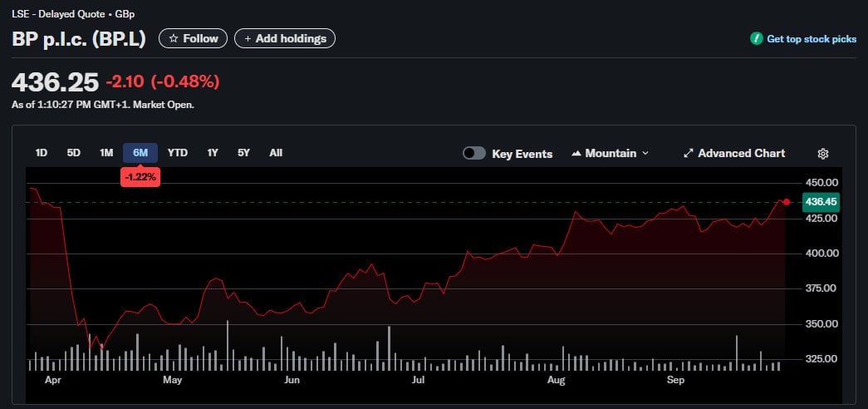Select the All time range
Image resolution: width=868 pixels, height=409 pixels.
coord(276,153)
